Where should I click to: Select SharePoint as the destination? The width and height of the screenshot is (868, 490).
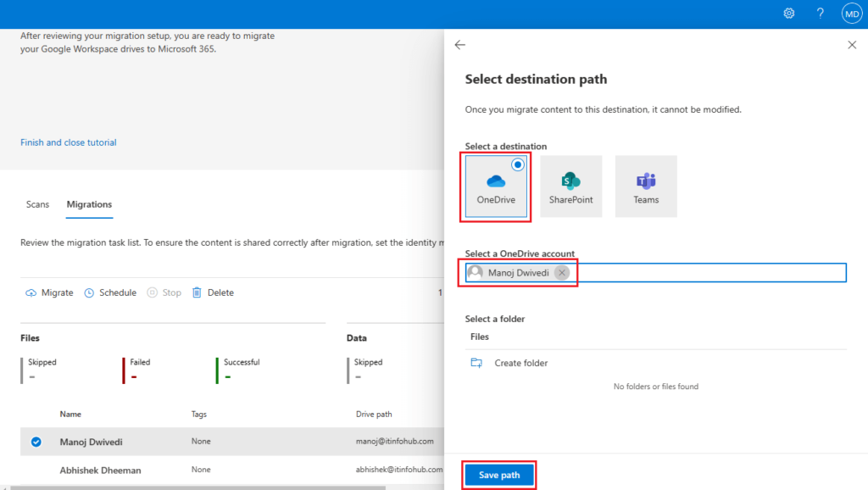click(x=570, y=185)
